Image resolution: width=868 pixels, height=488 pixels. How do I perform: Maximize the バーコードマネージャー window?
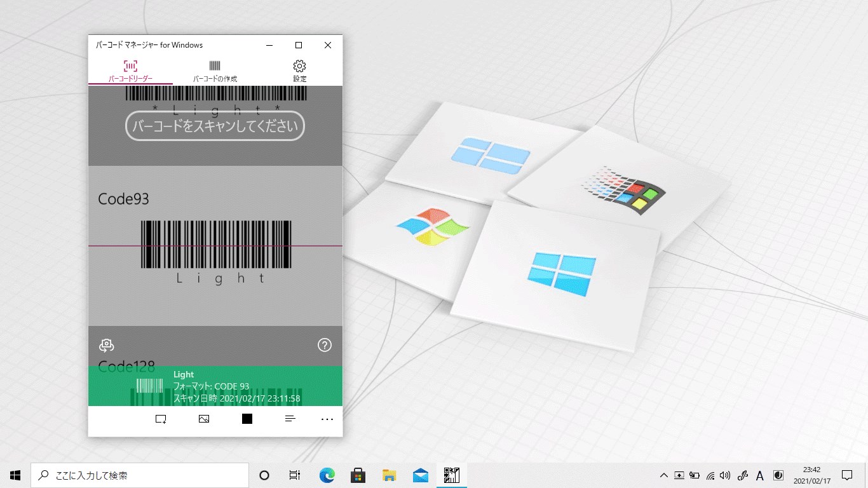[x=299, y=45]
